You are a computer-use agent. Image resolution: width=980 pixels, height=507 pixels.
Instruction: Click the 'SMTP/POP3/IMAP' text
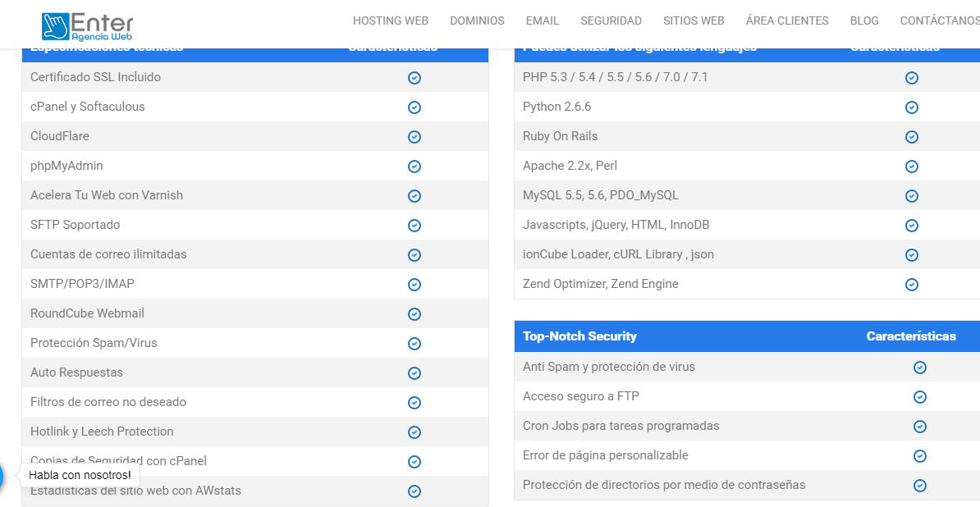pos(83,284)
